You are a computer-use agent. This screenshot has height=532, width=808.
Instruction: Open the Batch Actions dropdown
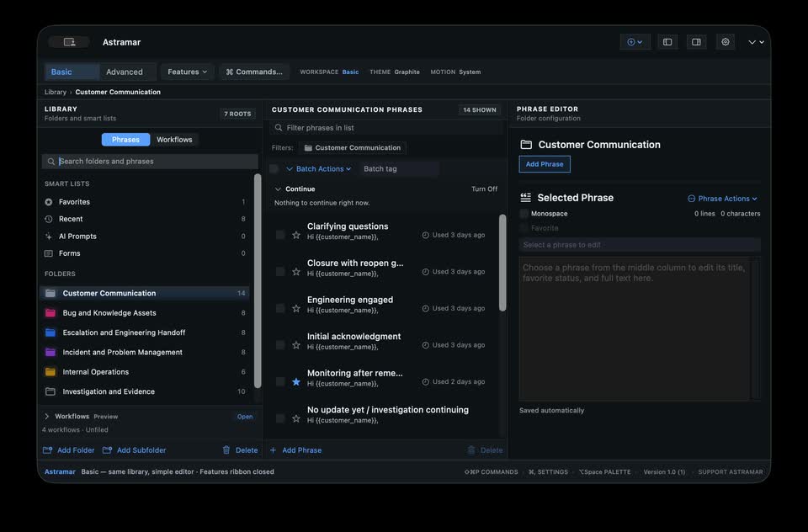pos(318,168)
